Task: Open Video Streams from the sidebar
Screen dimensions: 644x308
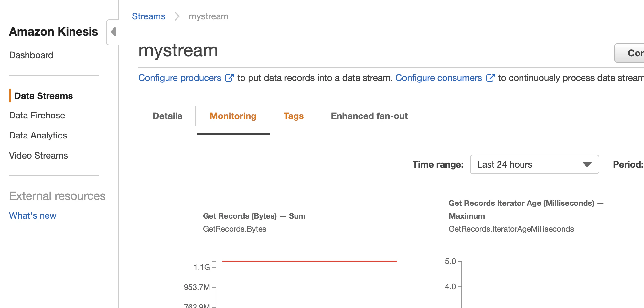Action: 38,156
